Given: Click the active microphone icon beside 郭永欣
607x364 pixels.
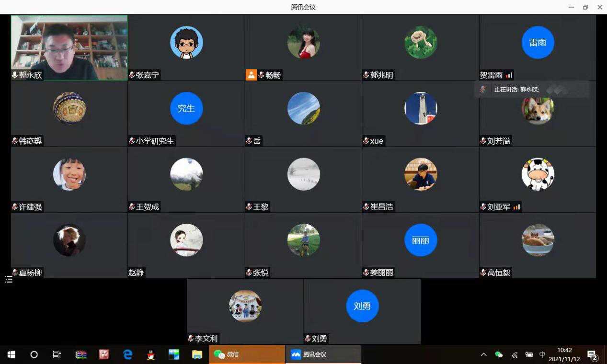Looking at the screenshot, I should point(15,75).
